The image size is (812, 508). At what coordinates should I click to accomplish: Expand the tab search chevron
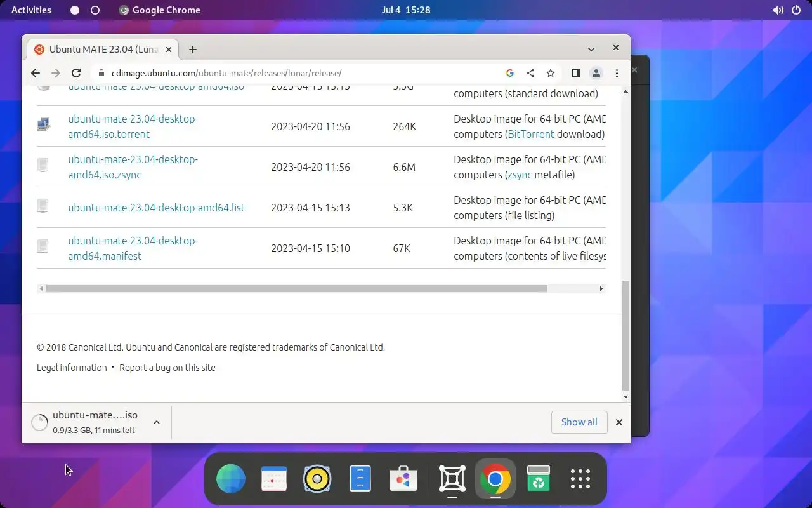(x=591, y=49)
